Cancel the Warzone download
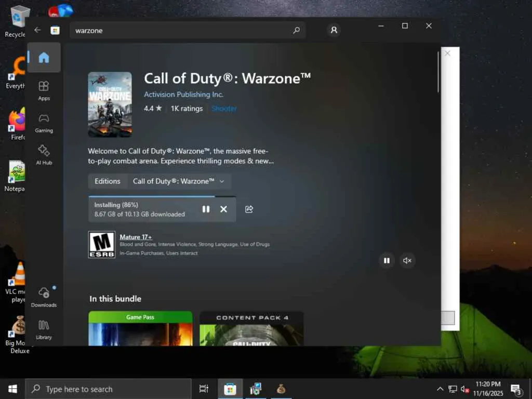Viewport: 532px width, 399px height. click(x=223, y=209)
